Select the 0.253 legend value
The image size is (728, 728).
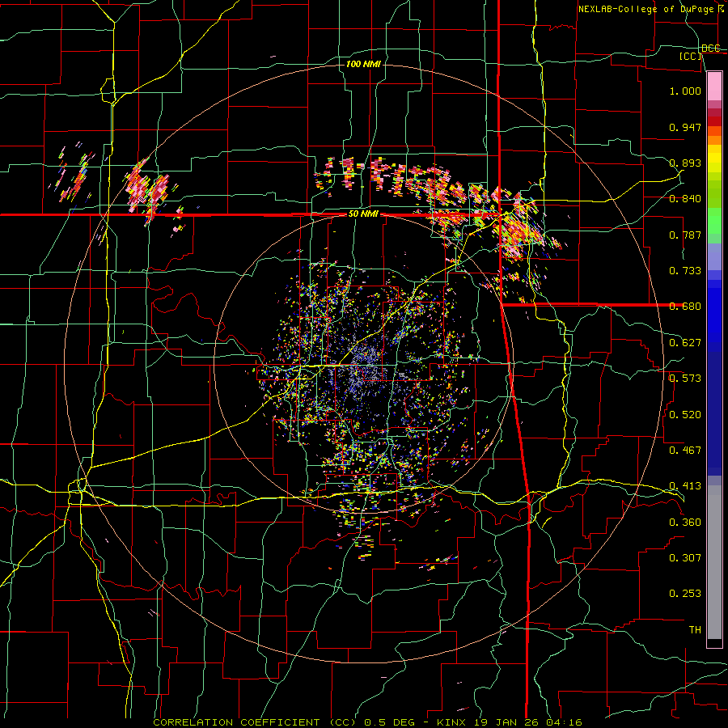tap(685, 594)
